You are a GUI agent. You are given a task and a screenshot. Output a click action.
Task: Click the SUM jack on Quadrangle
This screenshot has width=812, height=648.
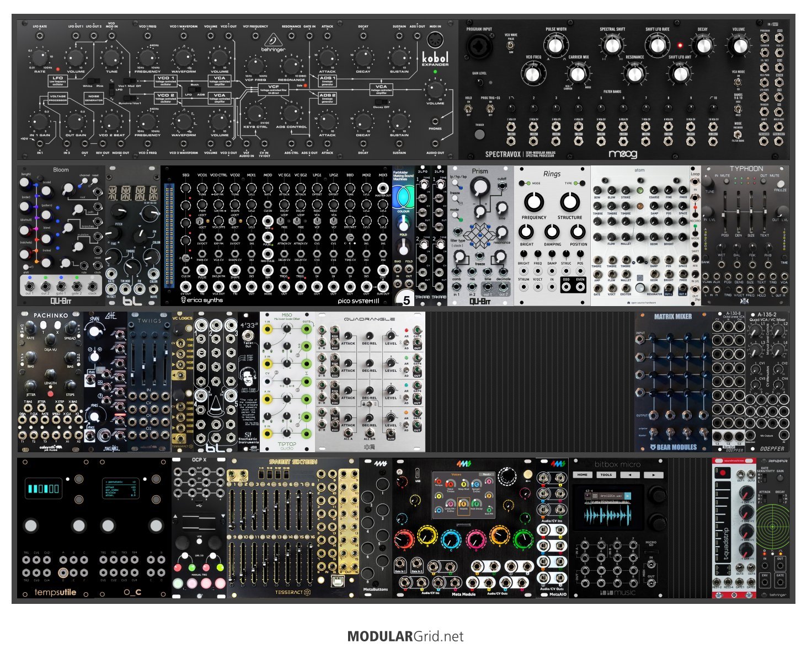(391, 432)
